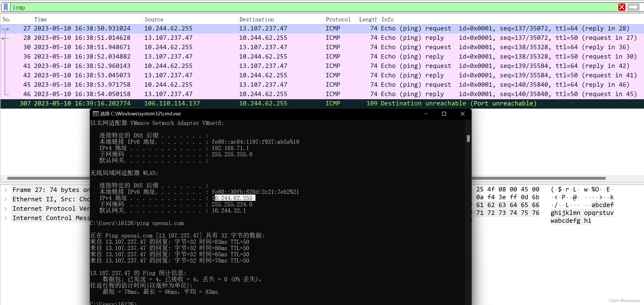Click the cmd.exe title bar icon
Image resolution: width=644 pixels, height=305 pixels.
[96, 114]
